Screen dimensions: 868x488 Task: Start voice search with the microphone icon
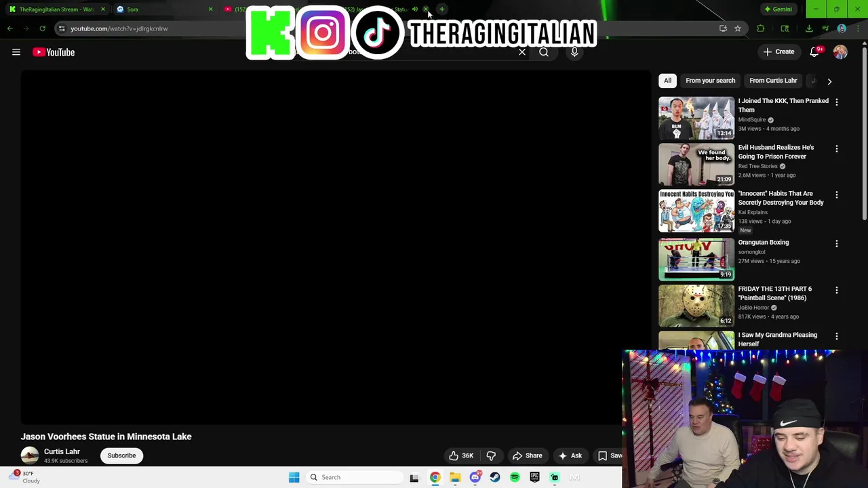tap(574, 52)
